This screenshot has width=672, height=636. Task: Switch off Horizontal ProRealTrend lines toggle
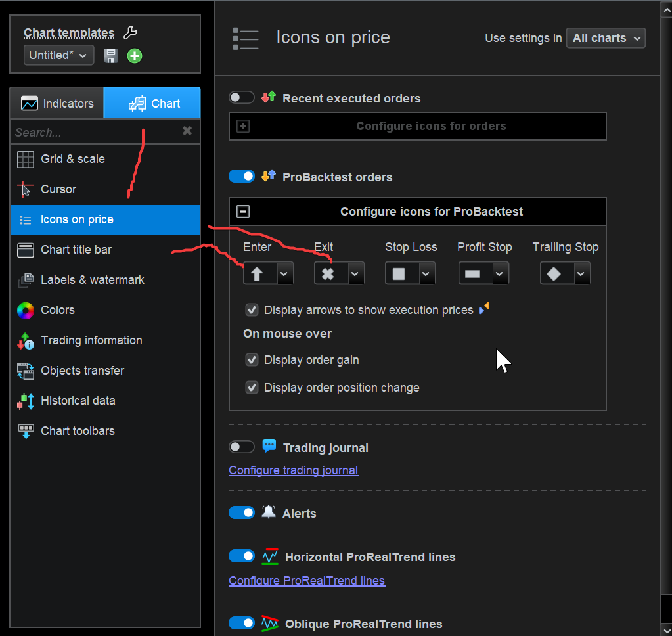(x=242, y=556)
